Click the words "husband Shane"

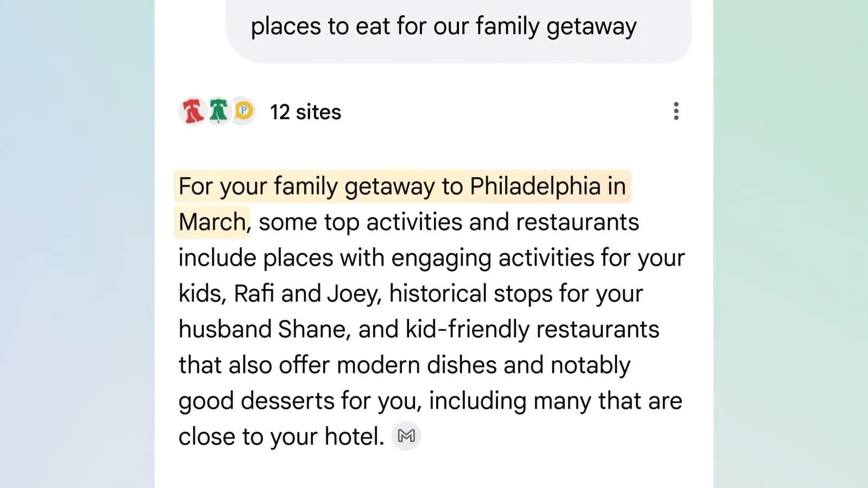pos(264,330)
